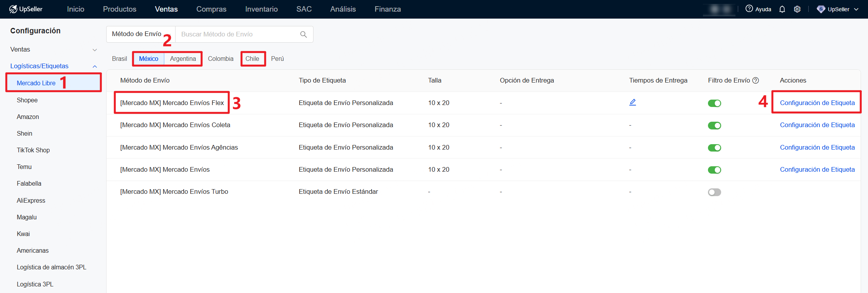Click the Etiqueta de Envío Estándar cell
This screenshot has height=293, width=868.
(x=338, y=191)
